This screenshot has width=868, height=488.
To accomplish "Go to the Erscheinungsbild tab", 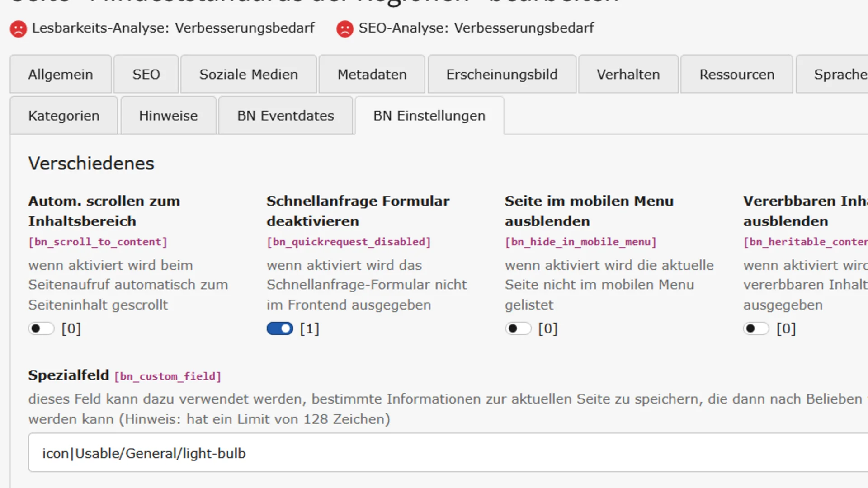I will pyautogui.click(x=502, y=74).
